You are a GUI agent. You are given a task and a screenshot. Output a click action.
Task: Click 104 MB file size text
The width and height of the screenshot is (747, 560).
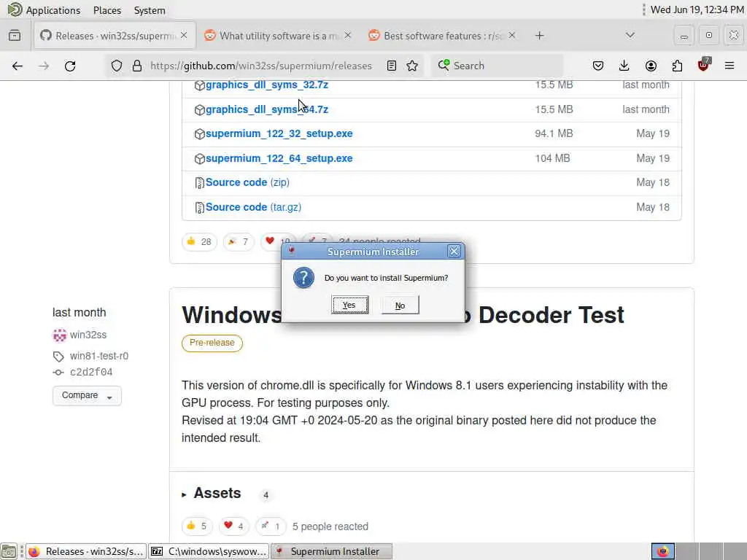coord(552,158)
